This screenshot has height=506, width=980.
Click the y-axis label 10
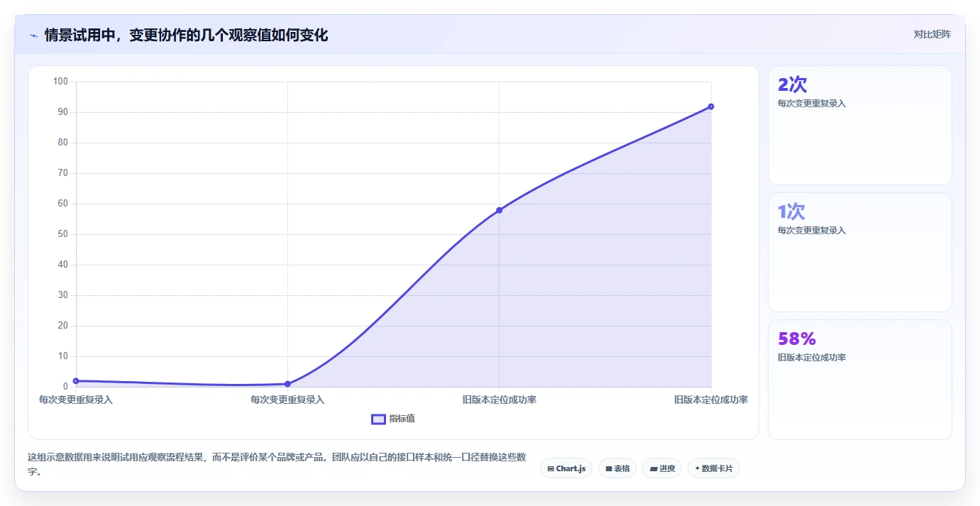(62, 356)
